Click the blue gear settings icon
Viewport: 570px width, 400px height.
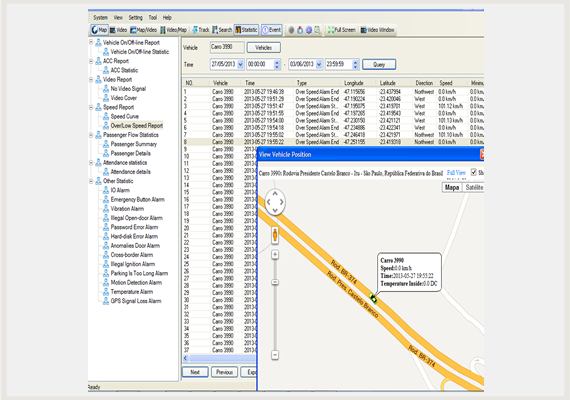(309, 30)
